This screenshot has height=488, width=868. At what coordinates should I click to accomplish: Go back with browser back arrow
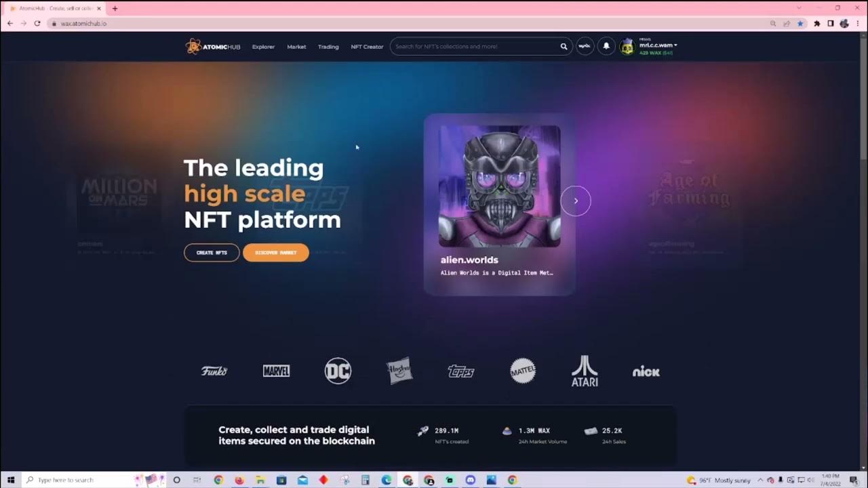(9, 23)
